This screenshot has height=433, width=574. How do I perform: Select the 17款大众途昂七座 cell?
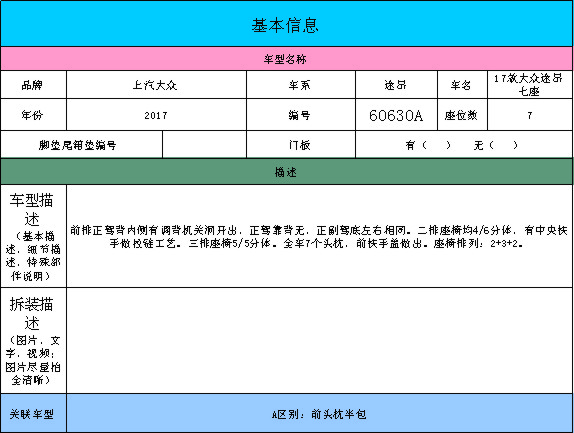tap(530, 85)
